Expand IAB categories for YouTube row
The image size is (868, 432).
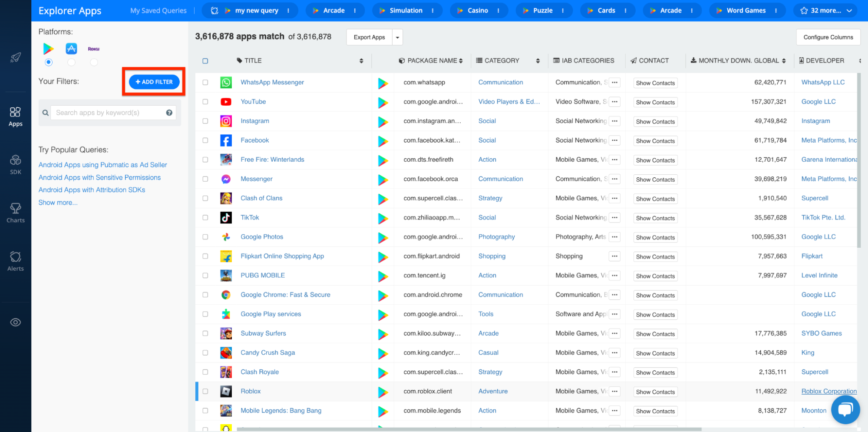[x=614, y=102]
